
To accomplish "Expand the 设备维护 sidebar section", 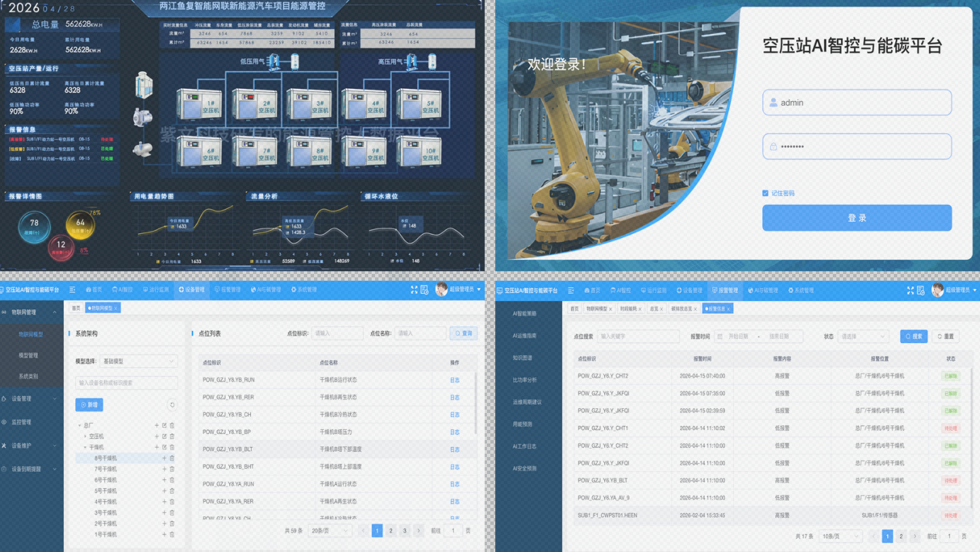I will (x=28, y=446).
